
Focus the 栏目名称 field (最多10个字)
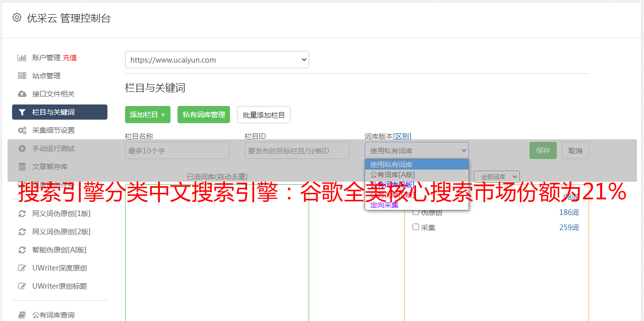point(177,150)
